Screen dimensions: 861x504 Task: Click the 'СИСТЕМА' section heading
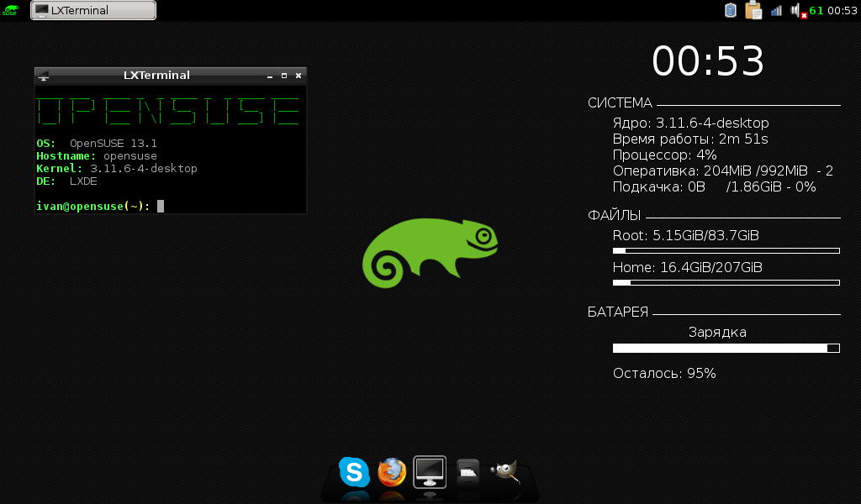coord(620,103)
